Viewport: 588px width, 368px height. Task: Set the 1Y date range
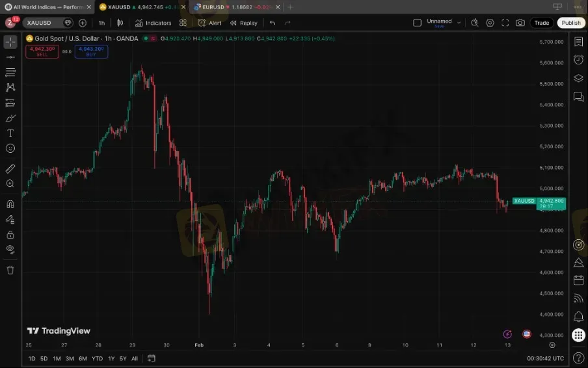111,359
